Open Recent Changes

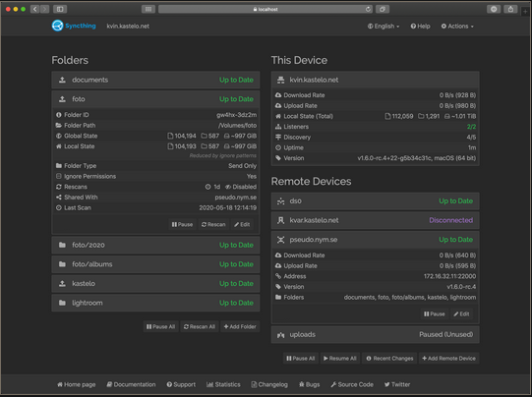click(x=389, y=359)
